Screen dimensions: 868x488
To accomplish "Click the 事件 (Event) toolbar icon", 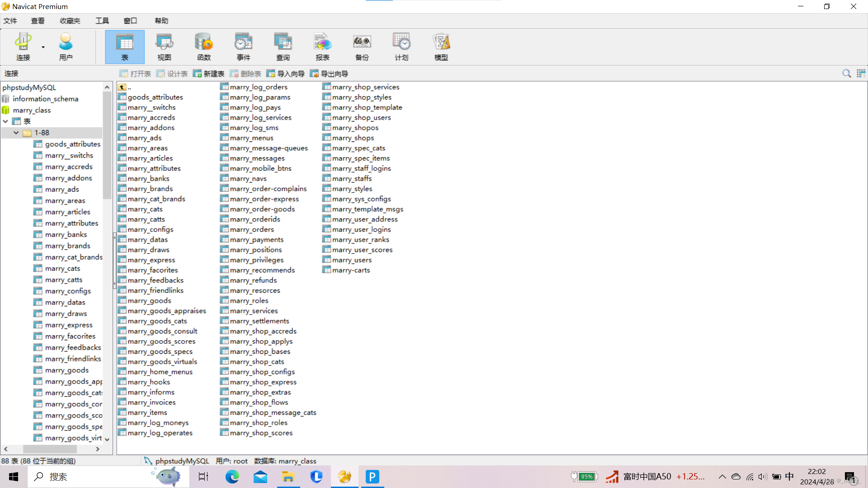I will [243, 47].
